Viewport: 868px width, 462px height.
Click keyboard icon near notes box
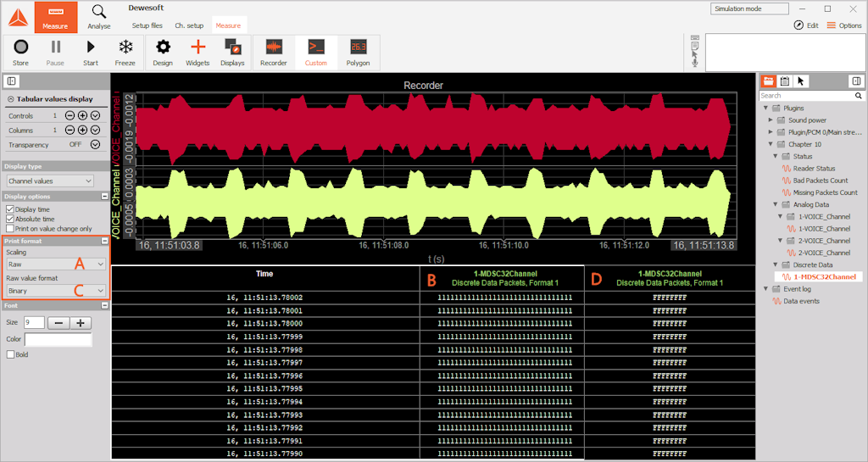coord(695,37)
